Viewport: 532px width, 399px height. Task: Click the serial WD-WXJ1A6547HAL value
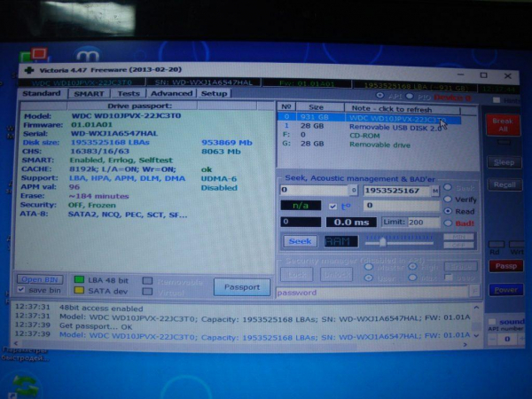click(x=114, y=133)
